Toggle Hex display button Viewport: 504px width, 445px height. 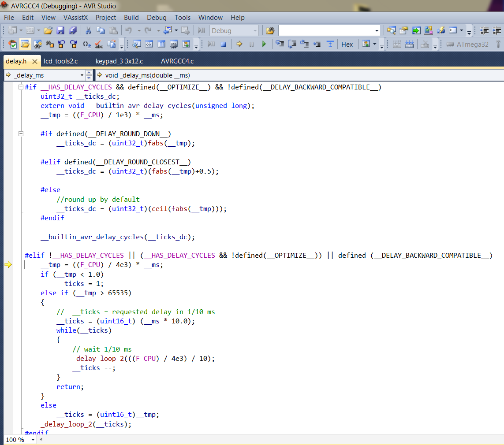click(347, 44)
